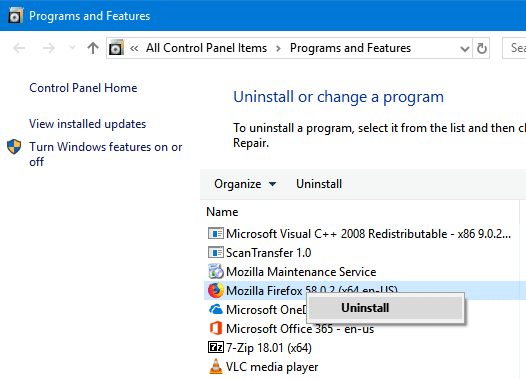Click the Mozilla Maintenance Service icon

pyautogui.click(x=215, y=271)
